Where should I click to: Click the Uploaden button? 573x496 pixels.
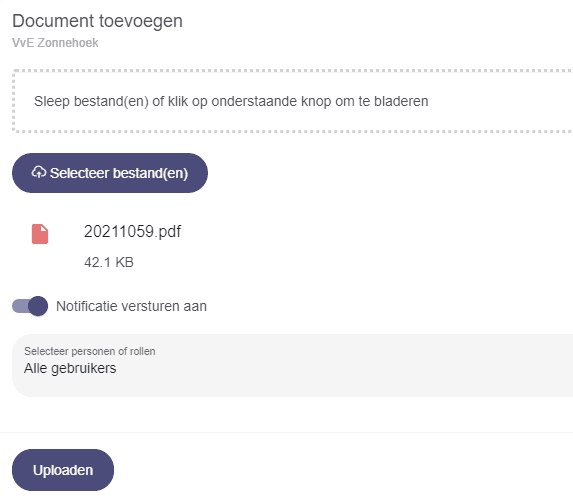coord(63,470)
